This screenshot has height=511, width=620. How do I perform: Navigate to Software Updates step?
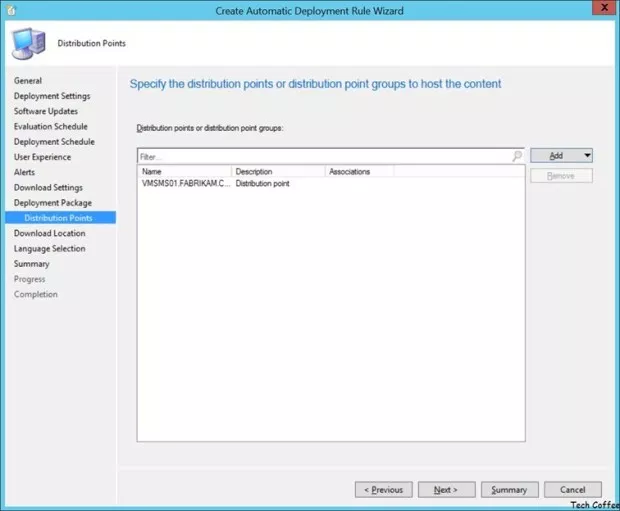point(46,111)
